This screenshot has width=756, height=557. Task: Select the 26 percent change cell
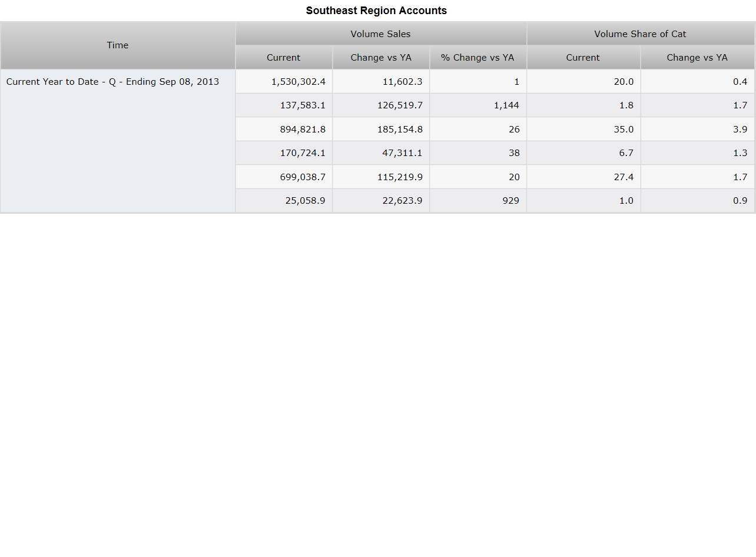(x=478, y=129)
